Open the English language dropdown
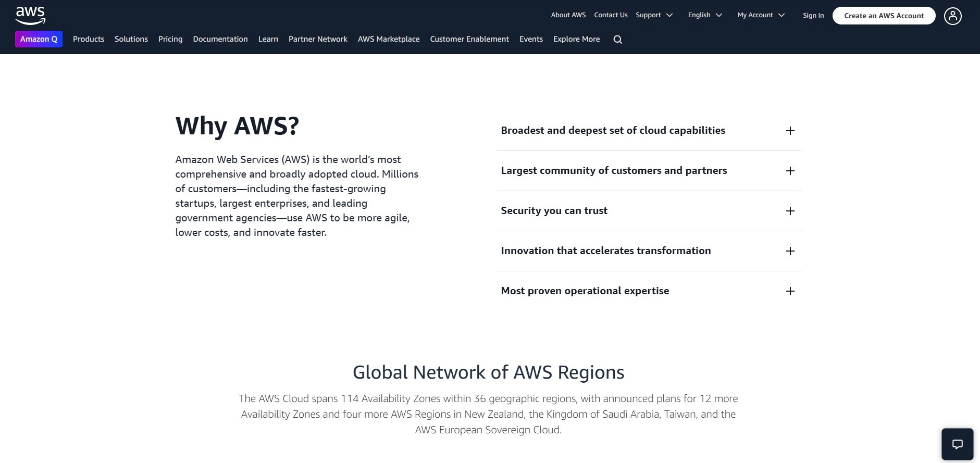The height and width of the screenshot is (463, 980). coord(705,15)
